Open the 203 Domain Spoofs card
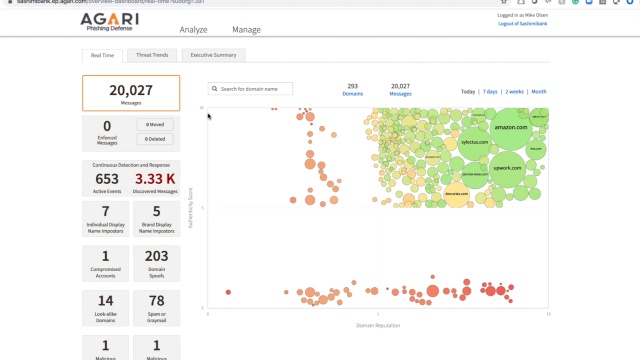The height and width of the screenshot is (360, 640). coord(156,263)
